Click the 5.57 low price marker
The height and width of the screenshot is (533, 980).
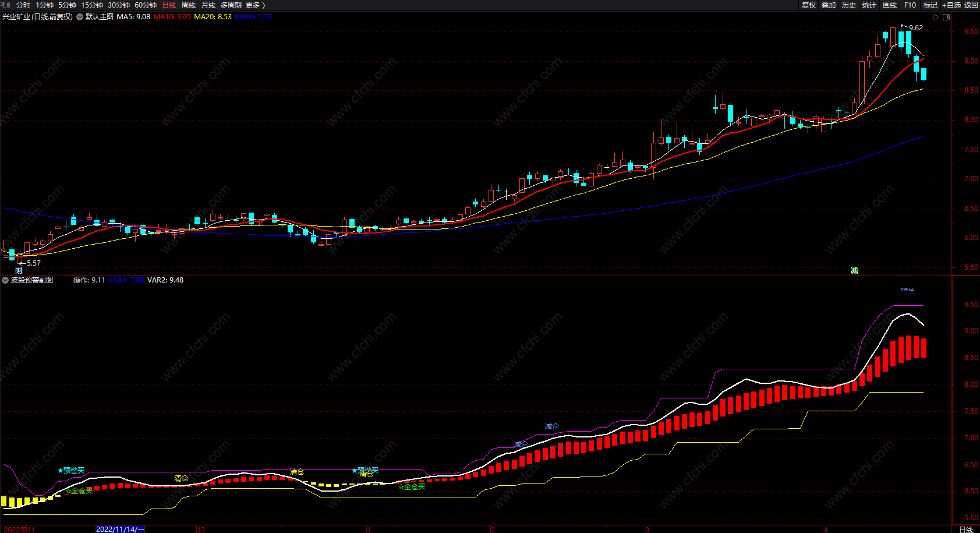tap(34, 263)
